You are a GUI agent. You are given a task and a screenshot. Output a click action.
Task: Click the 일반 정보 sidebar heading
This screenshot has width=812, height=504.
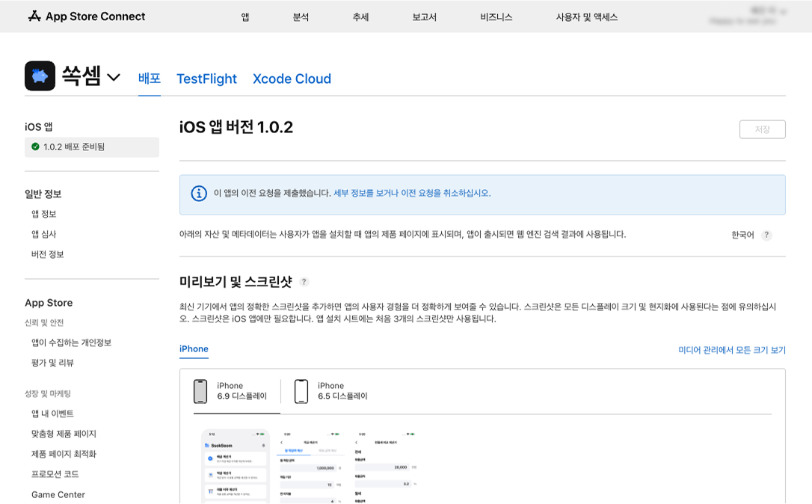[43, 194]
